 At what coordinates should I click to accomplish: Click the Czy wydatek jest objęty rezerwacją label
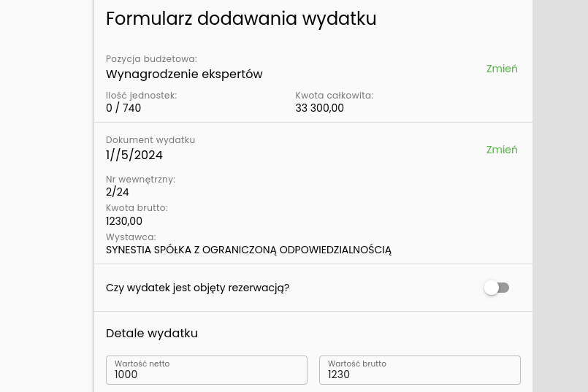[x=197, y=288]
